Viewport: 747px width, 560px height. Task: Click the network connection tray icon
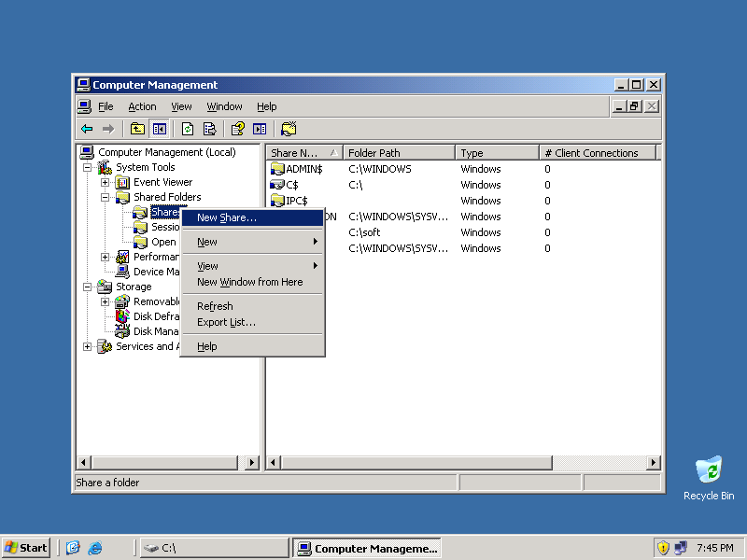pos(681,548)
